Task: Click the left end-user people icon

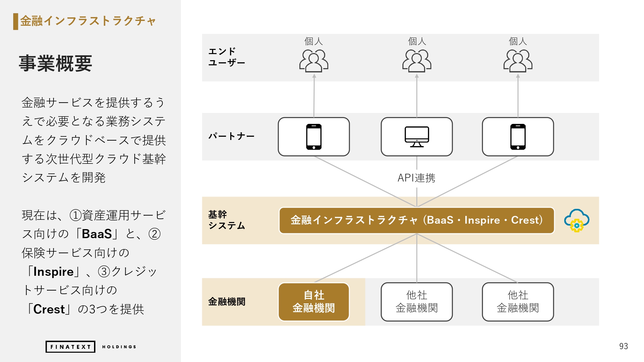Action: click(x=314, y=60)
